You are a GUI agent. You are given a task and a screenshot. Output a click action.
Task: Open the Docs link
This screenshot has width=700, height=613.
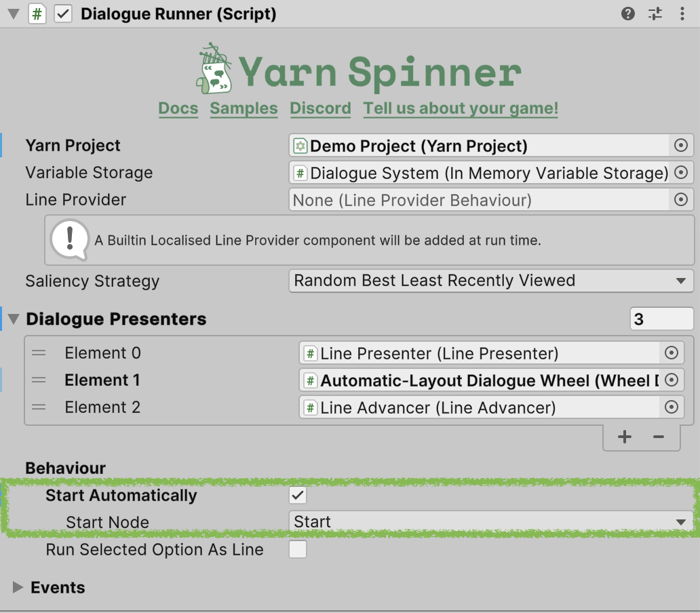tap(178, 108)
